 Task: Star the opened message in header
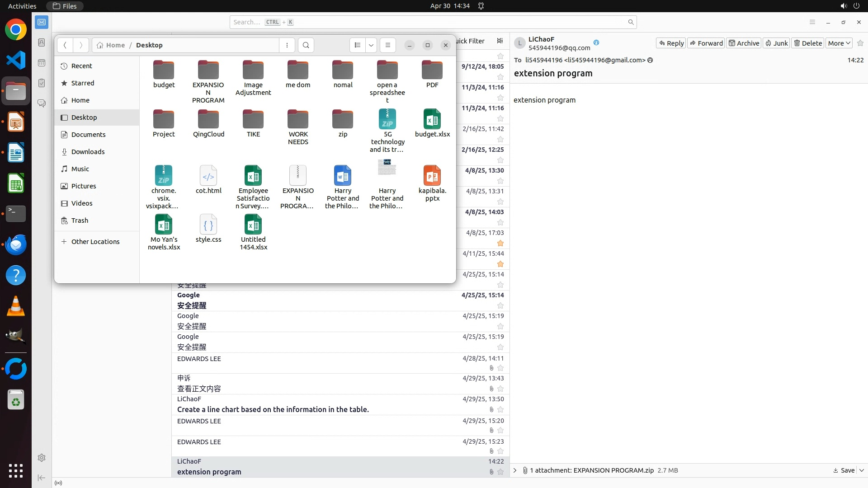pyautogui.click(x=860, y=43)
